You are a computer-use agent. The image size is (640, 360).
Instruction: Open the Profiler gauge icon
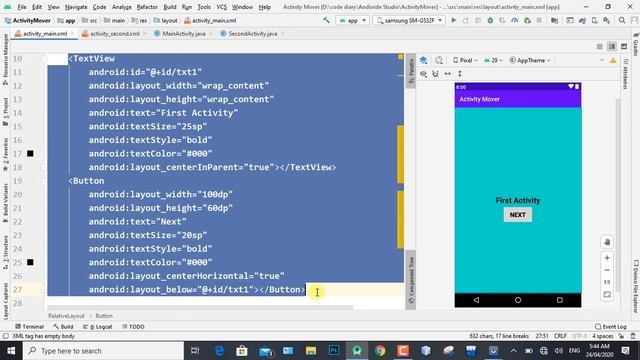pyautogui.click(x=515, y=20)
